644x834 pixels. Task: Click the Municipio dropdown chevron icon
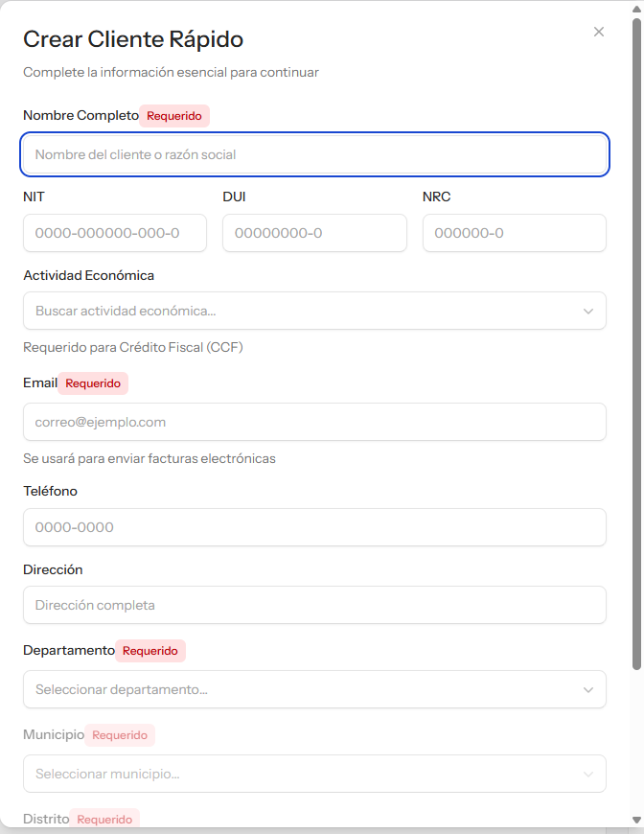[588, 774]
